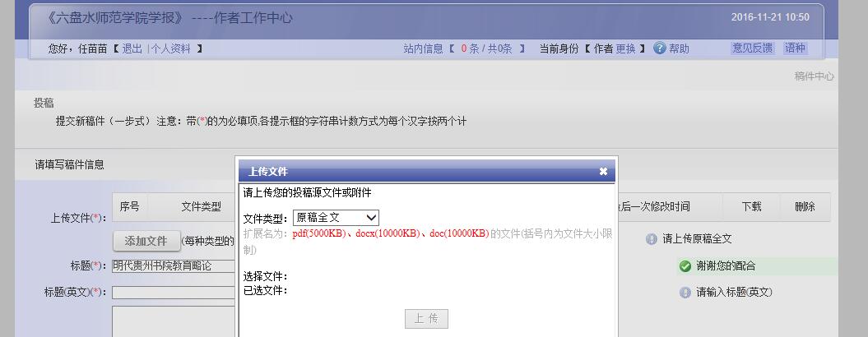This screenshot has height=337, width=868.
Task: Close the 上传文件 upload dialog
Action: coord(603,172)
